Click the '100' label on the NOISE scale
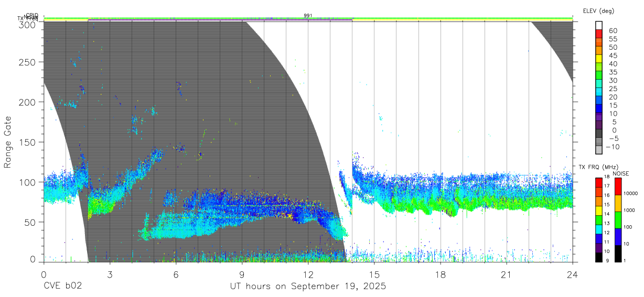 (x=629, y=227)
